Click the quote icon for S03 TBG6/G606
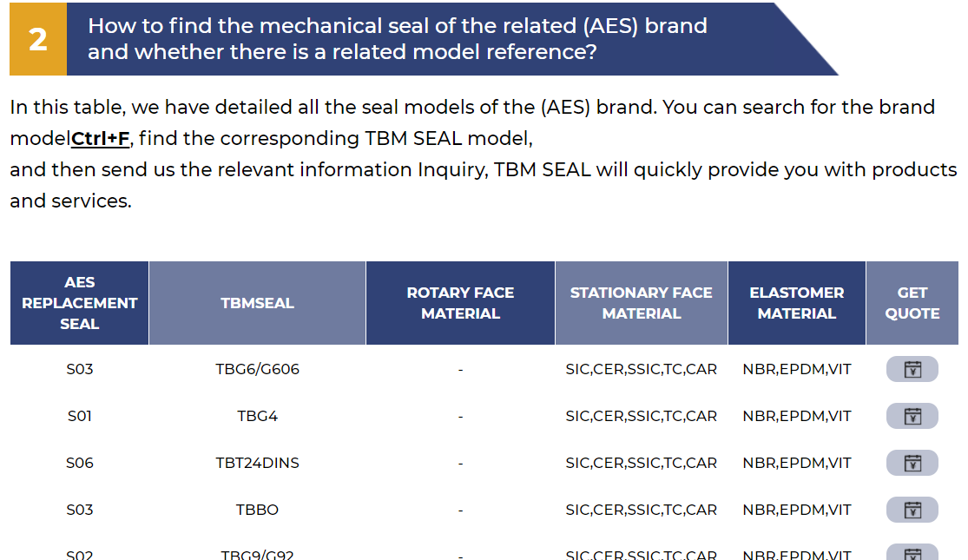Screen dimensions: 968x560 point(912,369)
